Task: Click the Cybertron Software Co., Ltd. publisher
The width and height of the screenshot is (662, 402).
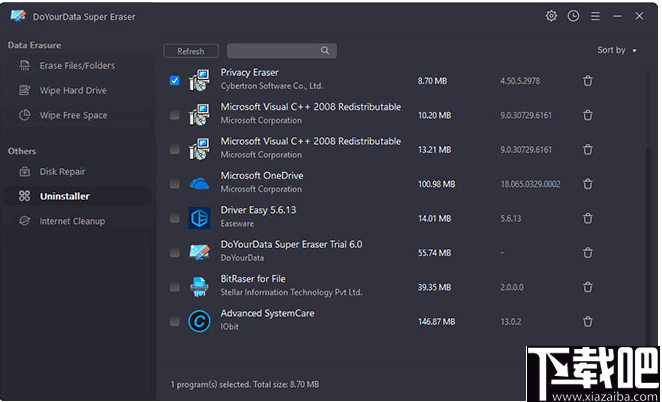Action: pyautogui.click(x=271, y=86)
